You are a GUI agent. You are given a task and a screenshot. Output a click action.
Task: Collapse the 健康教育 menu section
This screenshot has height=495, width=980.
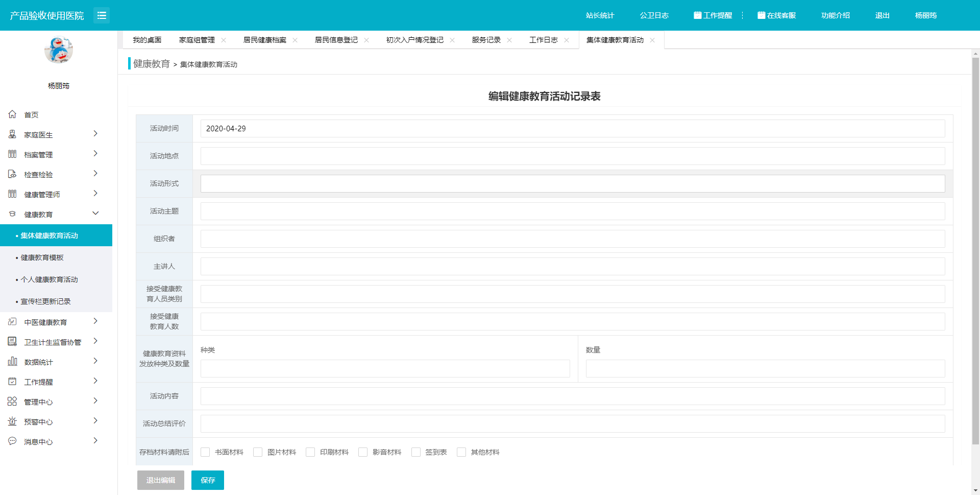95,214
